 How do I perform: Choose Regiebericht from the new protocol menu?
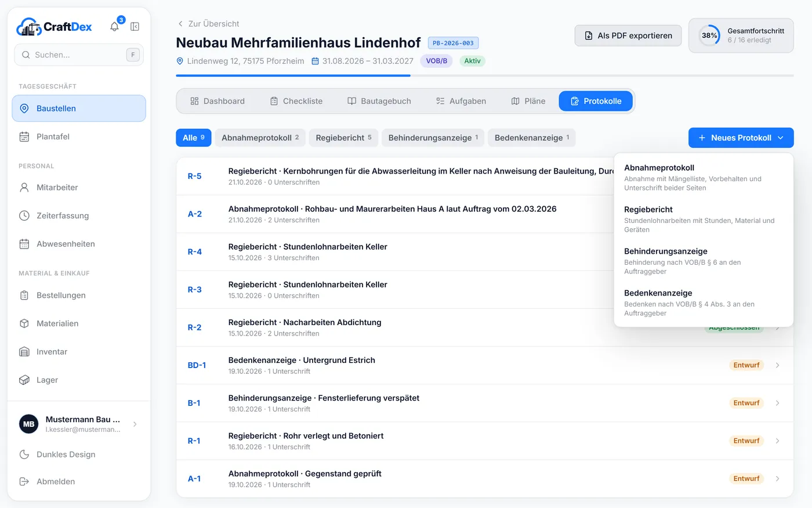704,219
